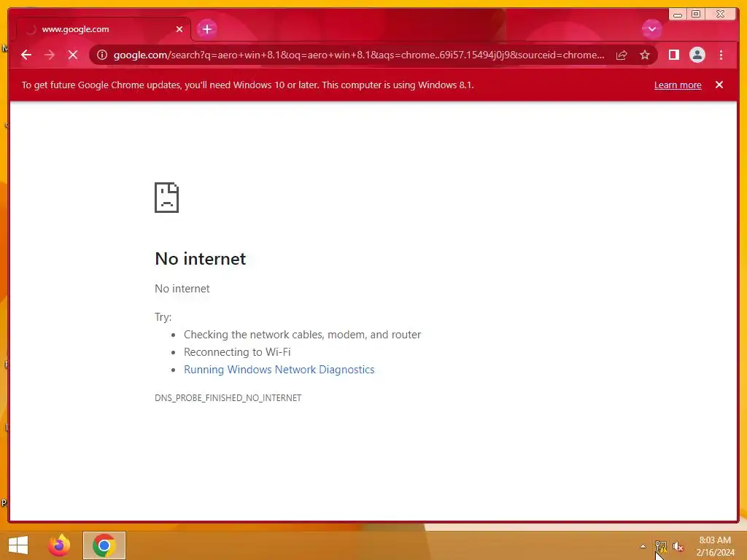
Task: Close the Chrome window
Action: [721, 15]
